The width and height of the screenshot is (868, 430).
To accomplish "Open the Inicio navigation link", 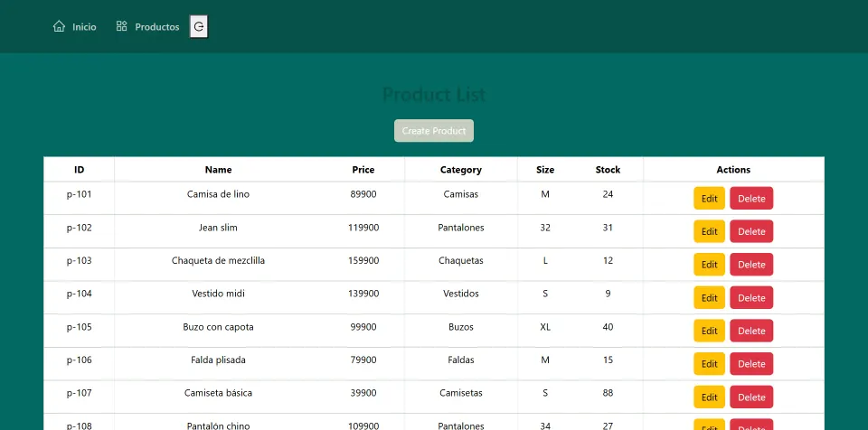I will (x=74, y=26).
